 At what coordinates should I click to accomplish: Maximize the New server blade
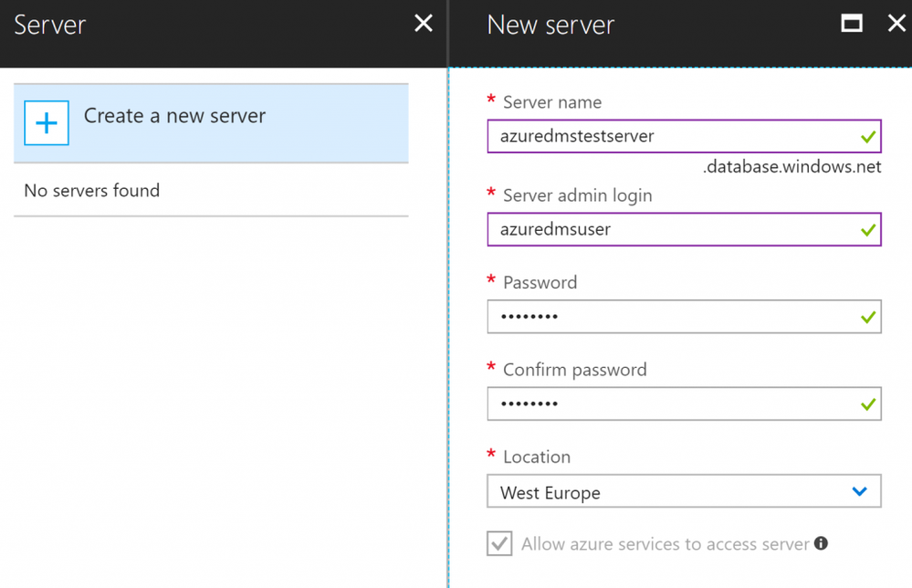pos(852,23)
